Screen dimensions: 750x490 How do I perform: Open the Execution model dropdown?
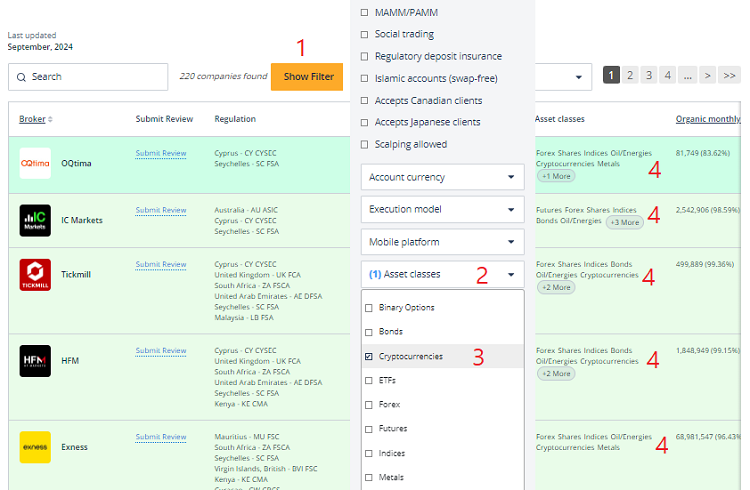[x=442, y=209]
